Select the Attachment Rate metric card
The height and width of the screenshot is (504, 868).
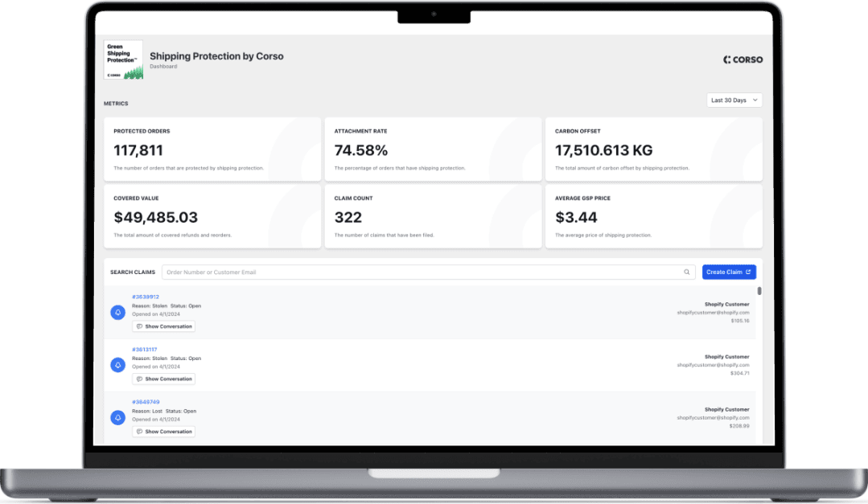pos(433,150)
